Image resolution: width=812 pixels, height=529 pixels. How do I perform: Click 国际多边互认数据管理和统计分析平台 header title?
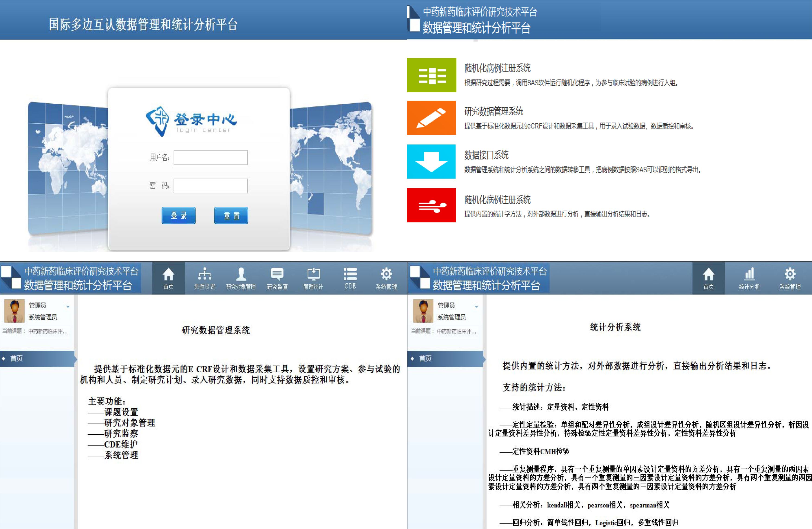click(x=143, y=25)
